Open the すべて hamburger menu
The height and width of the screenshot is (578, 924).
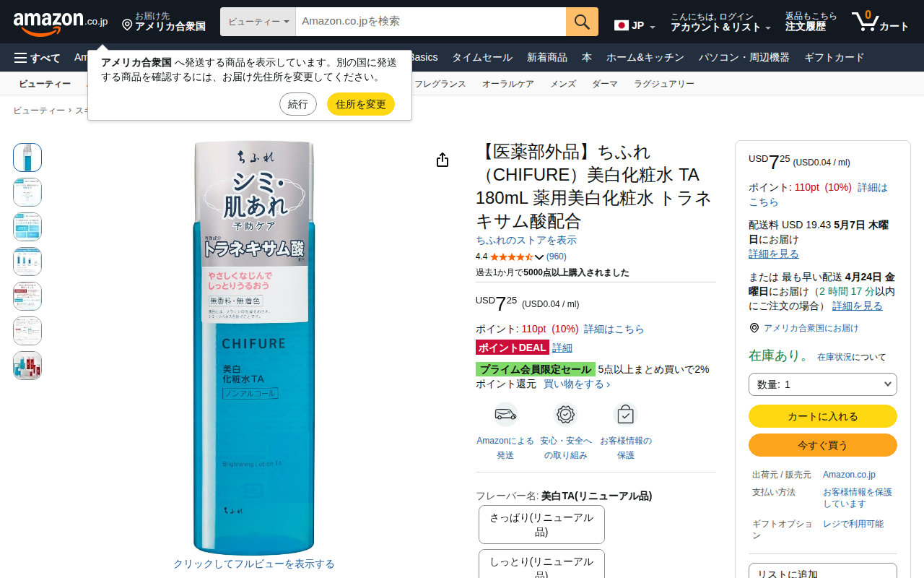coord(37,58)
